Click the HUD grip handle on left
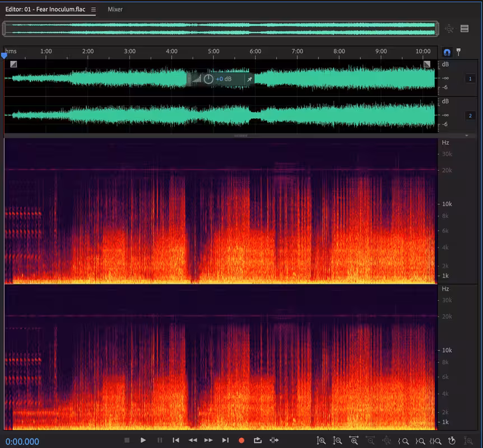 [x=189, y=79]
